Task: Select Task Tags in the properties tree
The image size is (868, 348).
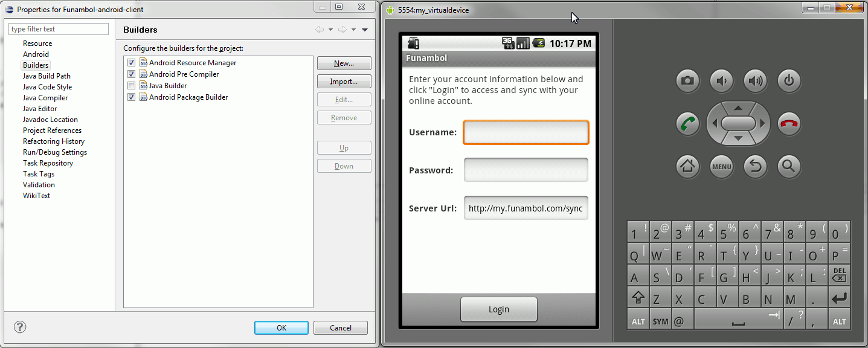Action: (39, 174)
